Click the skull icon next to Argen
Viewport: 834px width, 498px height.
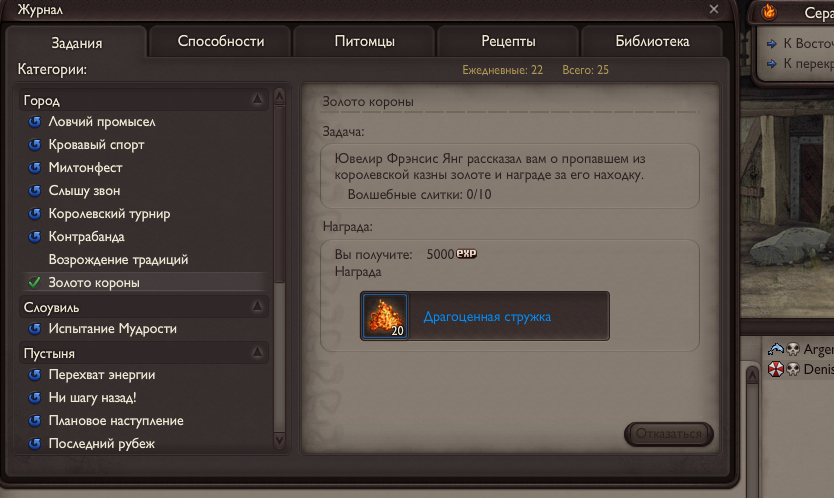click(x=793, y=349)
